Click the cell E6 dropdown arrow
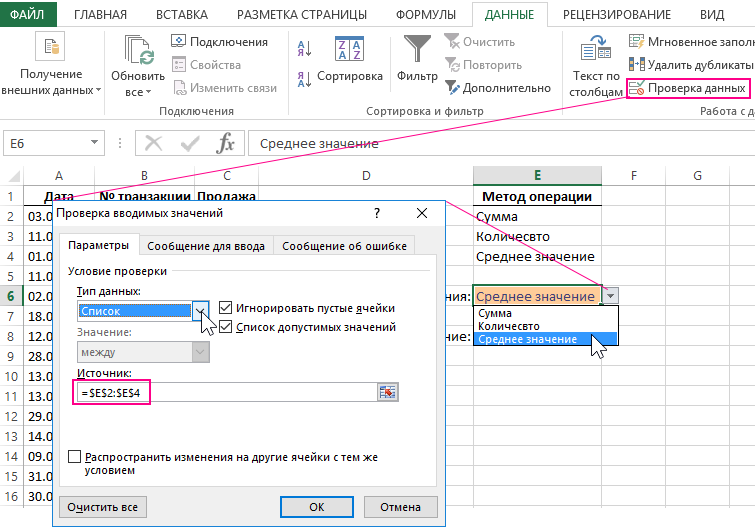This screenshot has width=755, height=527. (x=610, y=296)
